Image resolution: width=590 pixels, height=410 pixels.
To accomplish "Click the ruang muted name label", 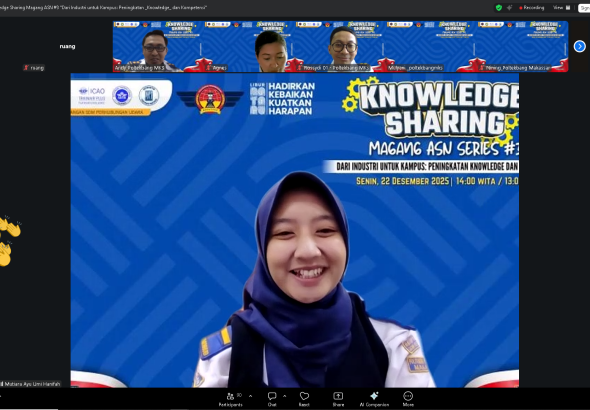I will [34, 68].
